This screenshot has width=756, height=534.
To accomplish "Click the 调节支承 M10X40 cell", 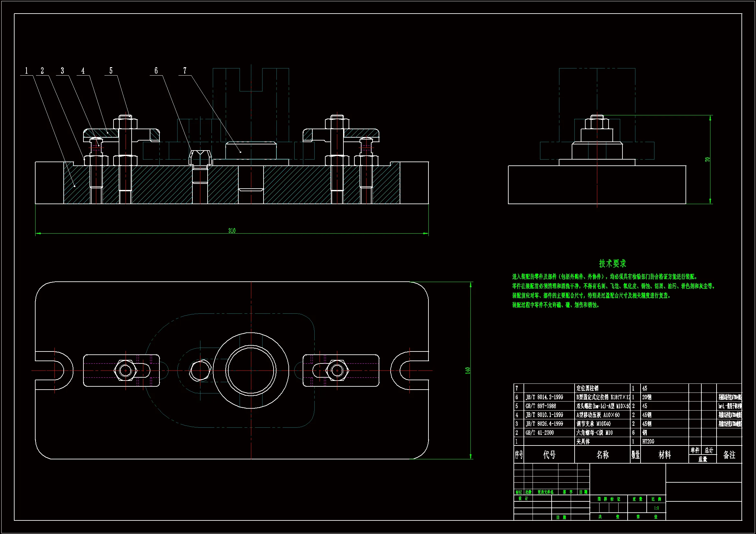I will tap(593, 424).
